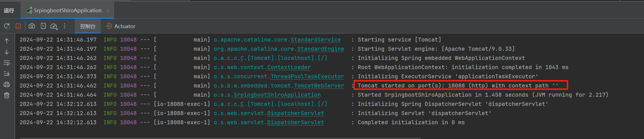Close the SrpingbootShiroApplication run tab
Screen dimensions: 644x139
tap(108, 11)
